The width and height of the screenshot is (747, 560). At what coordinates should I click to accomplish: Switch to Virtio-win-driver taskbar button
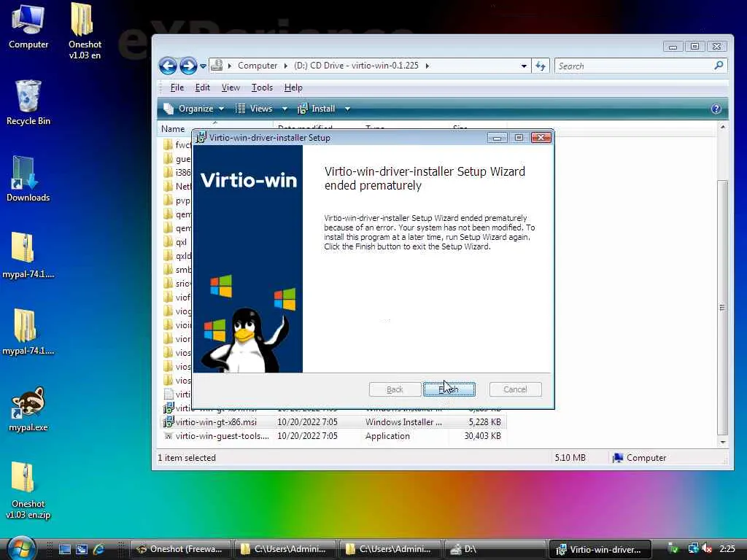[x=600, y=549]
